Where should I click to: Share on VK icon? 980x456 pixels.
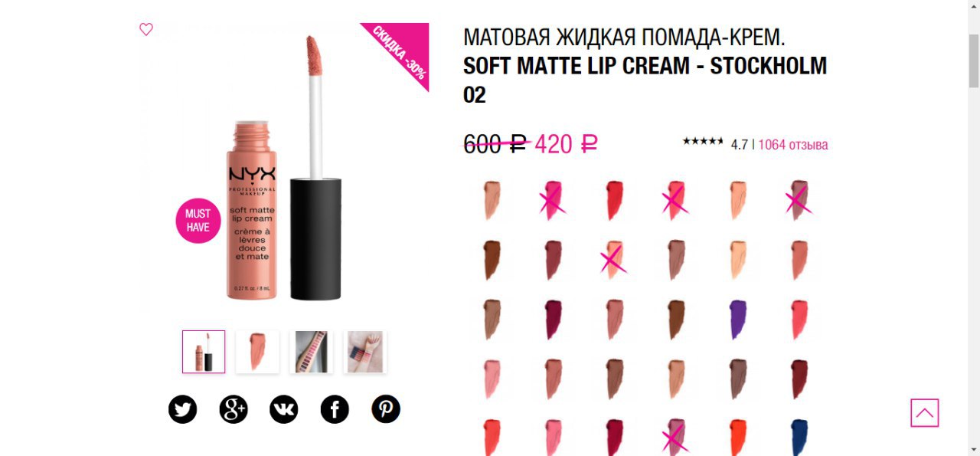point(284,409)
